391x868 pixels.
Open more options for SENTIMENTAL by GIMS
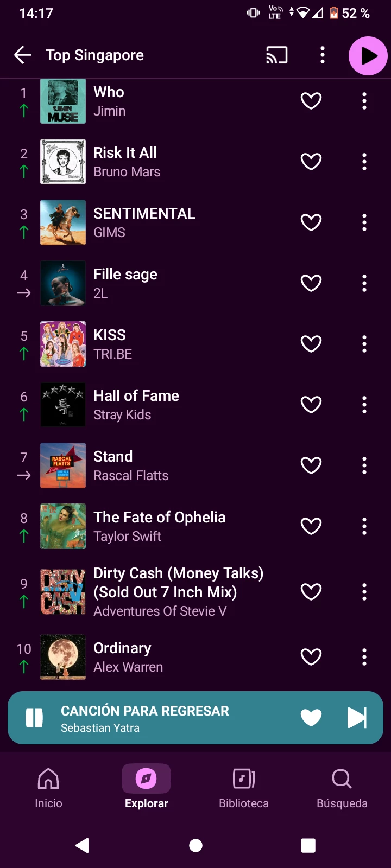pos(364,222)
